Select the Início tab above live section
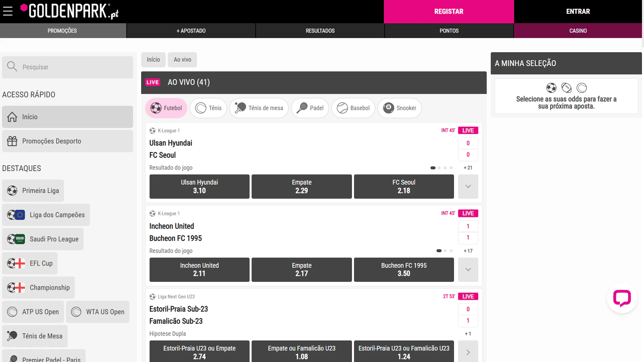The image size is (644, 362). (x=153, y=60)
